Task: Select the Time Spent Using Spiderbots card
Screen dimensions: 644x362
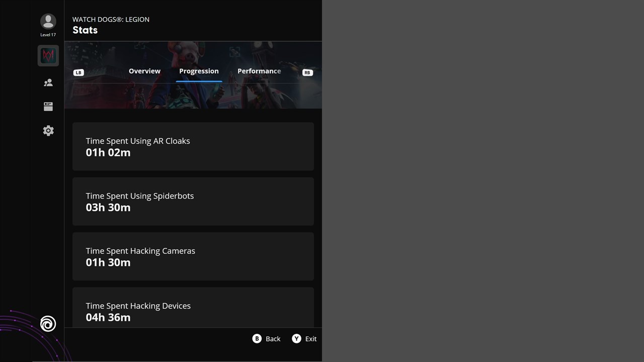Action: click(193, 201)
